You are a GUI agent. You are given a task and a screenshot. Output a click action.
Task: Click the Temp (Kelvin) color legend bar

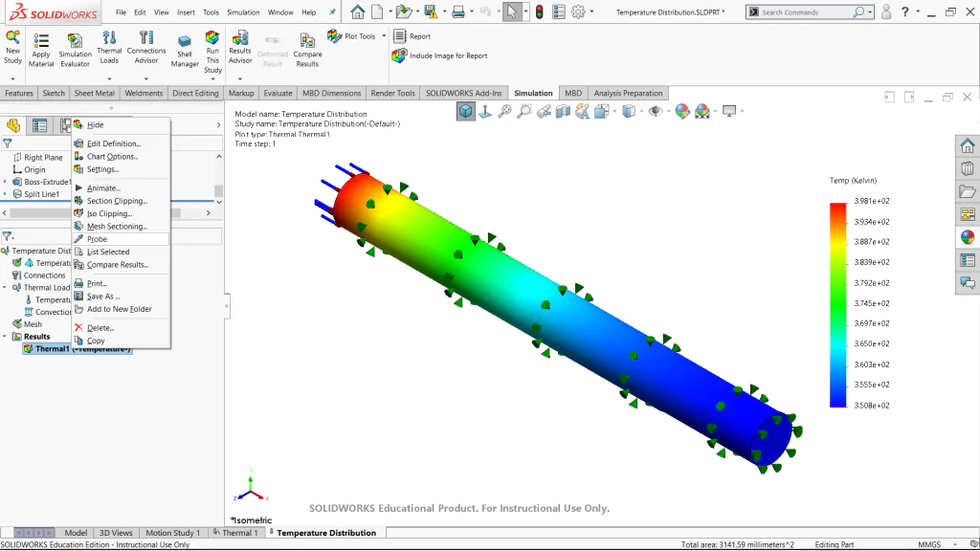coord(838,305)
